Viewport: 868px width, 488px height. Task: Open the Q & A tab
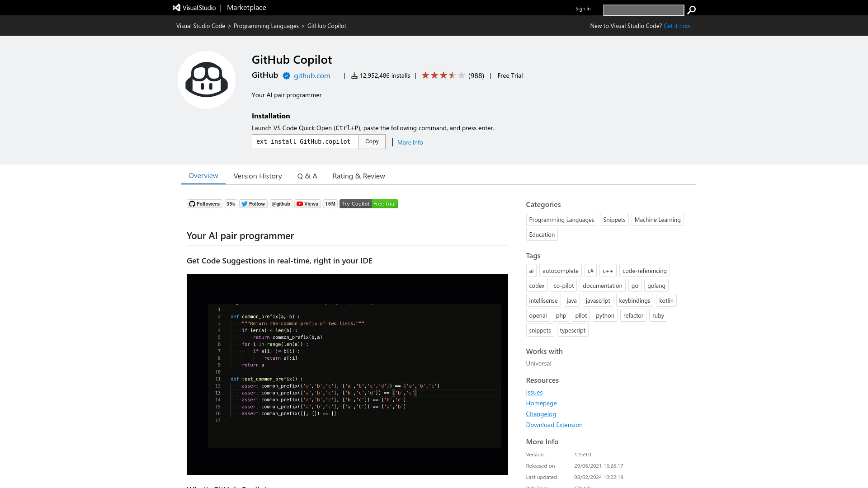(307, 176)
